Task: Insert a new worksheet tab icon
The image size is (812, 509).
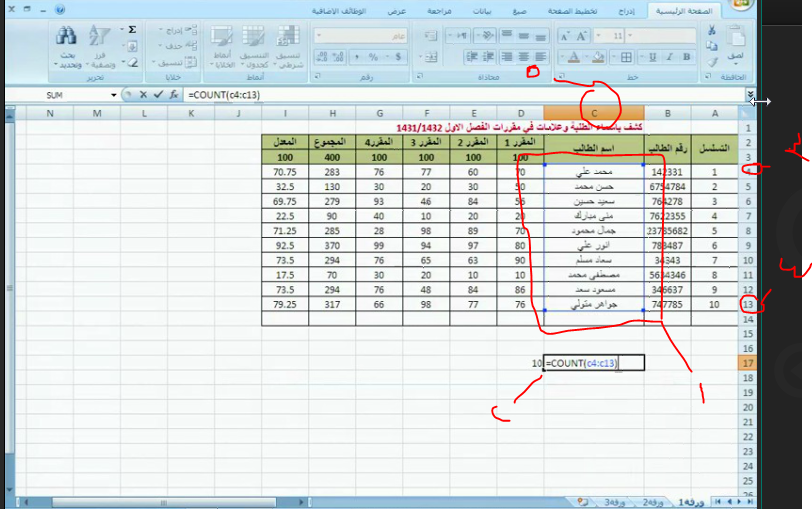Action: click(583, 501)
